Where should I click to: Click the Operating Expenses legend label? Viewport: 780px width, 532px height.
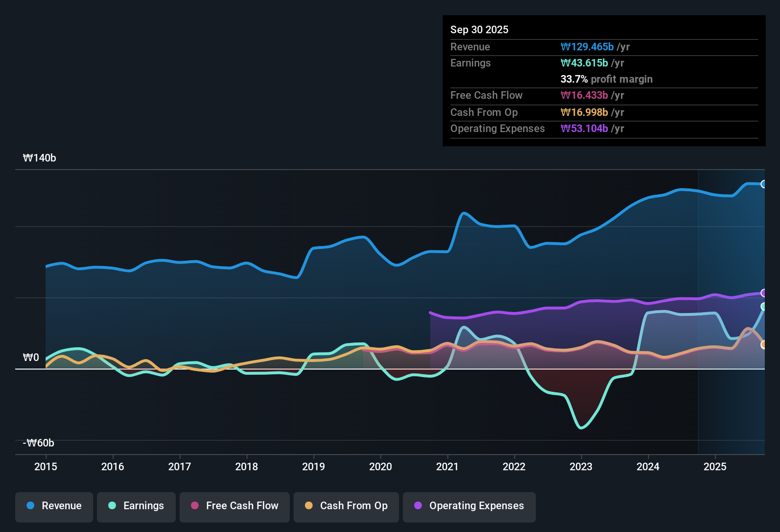[x=476, y=506]
